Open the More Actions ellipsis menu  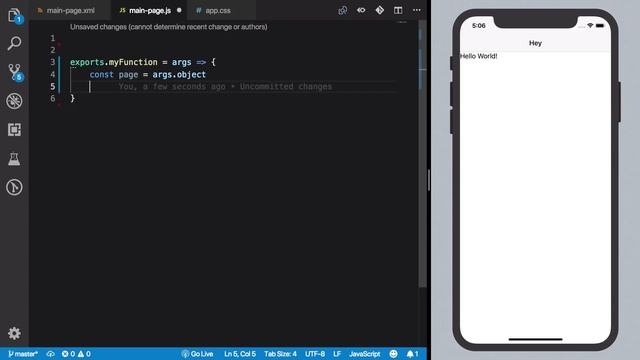coord(417,10)
